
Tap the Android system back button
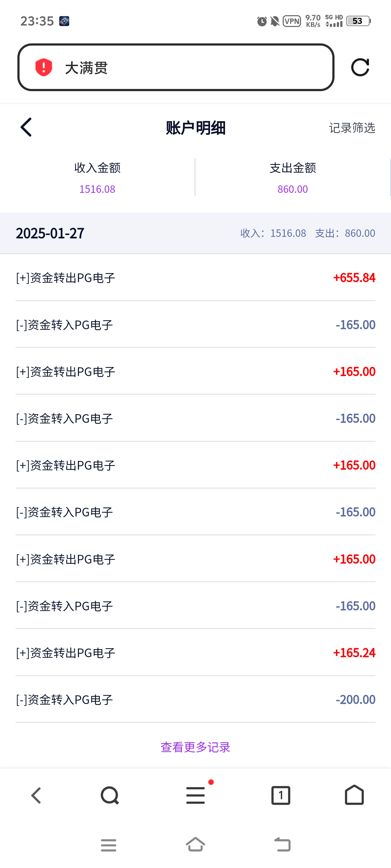(x=282, y=844)
